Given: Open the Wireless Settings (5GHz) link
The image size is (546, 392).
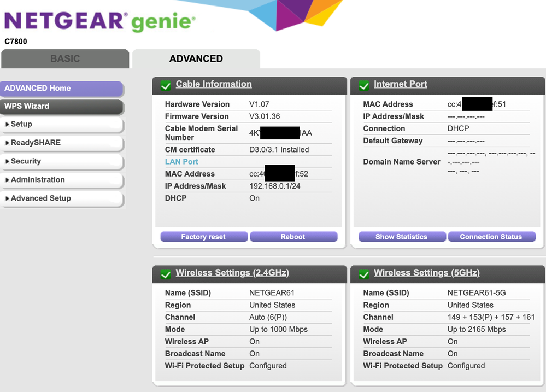Looking at the screenshot, I should coord(426,272).
